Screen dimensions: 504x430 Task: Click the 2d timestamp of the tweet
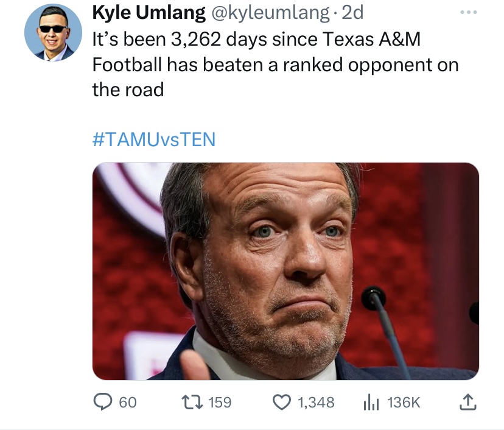click(x=353, y=13)
